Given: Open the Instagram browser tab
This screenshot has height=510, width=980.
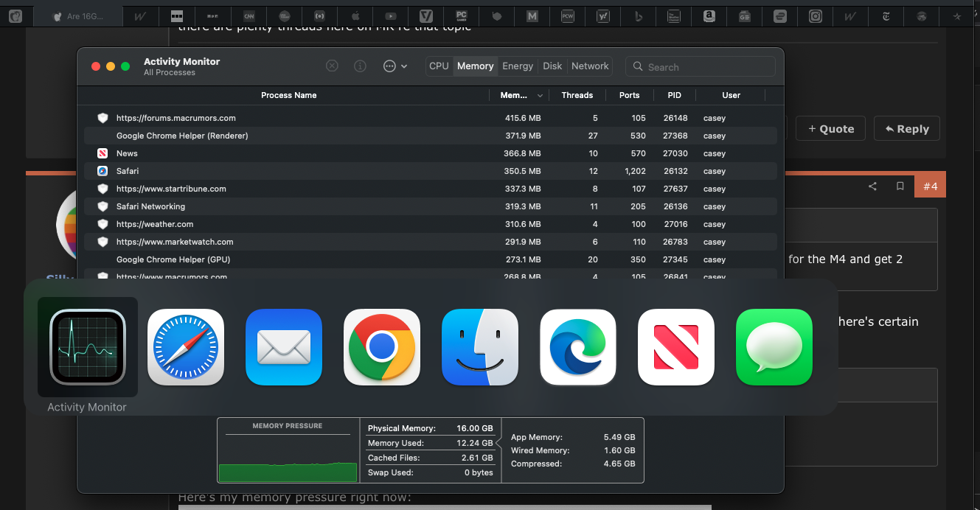Looking at the screenshot, I should pos(815,15).
